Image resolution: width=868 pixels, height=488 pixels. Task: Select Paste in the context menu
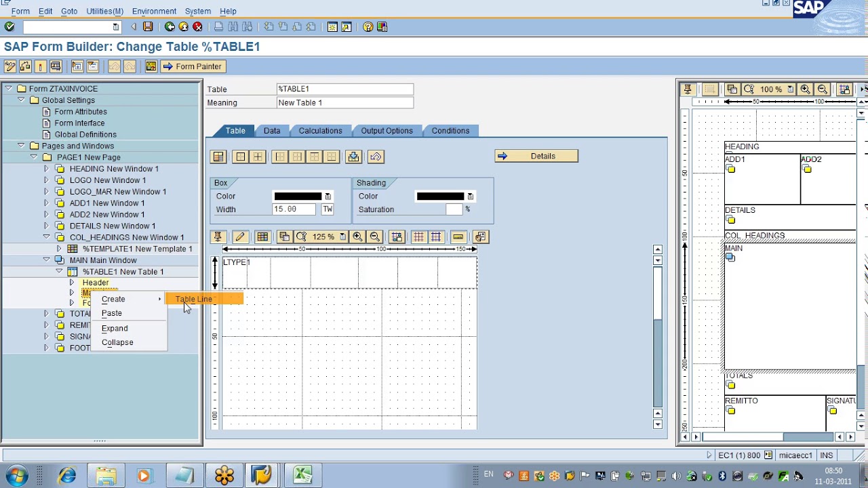112,313
